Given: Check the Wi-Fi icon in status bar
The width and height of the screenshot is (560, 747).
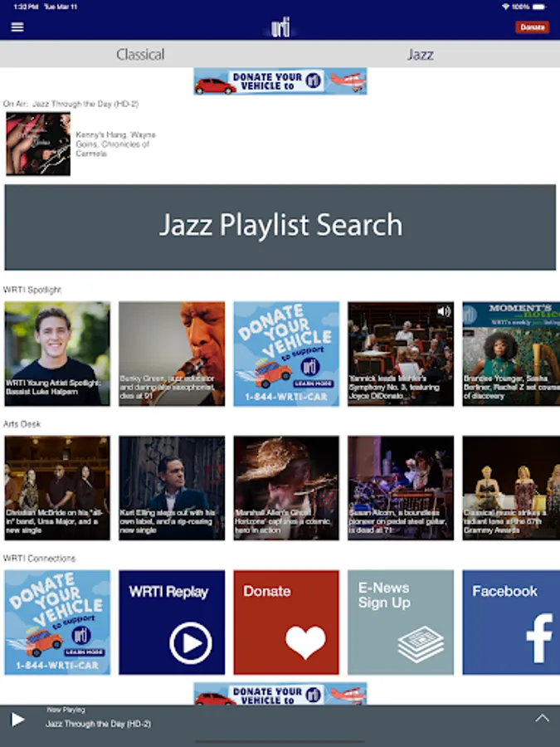Looking at the screenshot, I should [x=506, y=7].
